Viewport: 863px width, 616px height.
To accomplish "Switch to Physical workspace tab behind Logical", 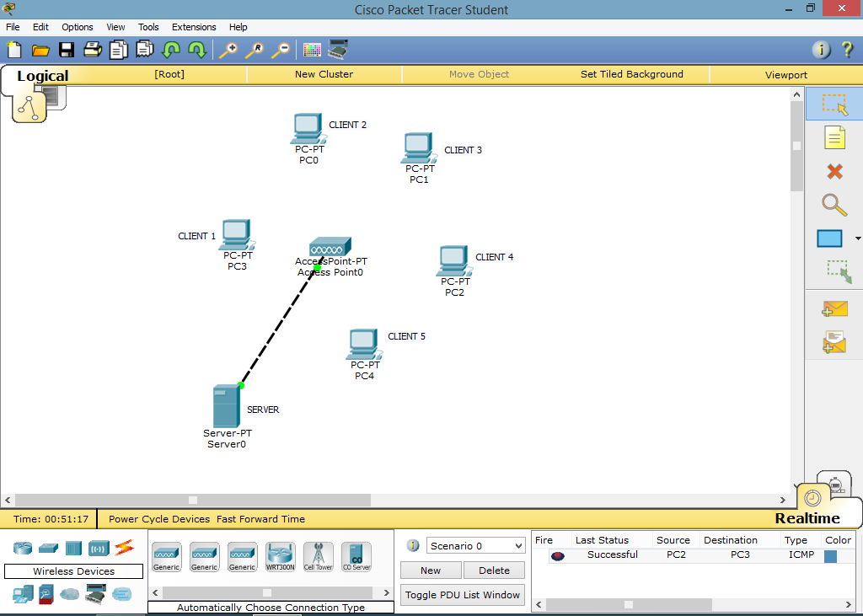I will pyautogui.click(x=52, y=96).
